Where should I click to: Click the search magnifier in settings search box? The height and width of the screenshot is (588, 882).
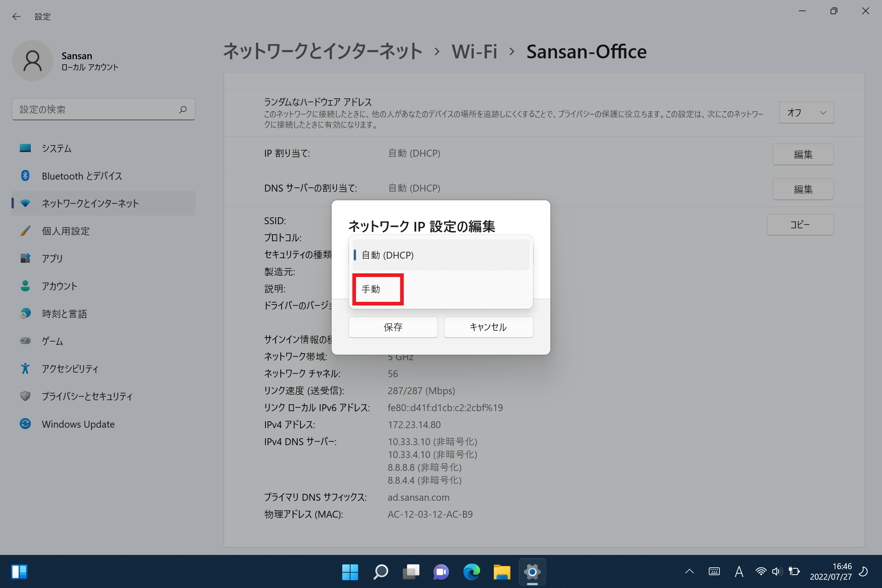(x=183, y=109)
